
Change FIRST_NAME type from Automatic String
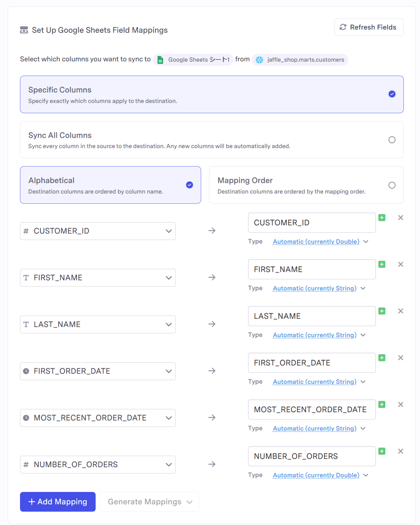(x=319, y=288)
